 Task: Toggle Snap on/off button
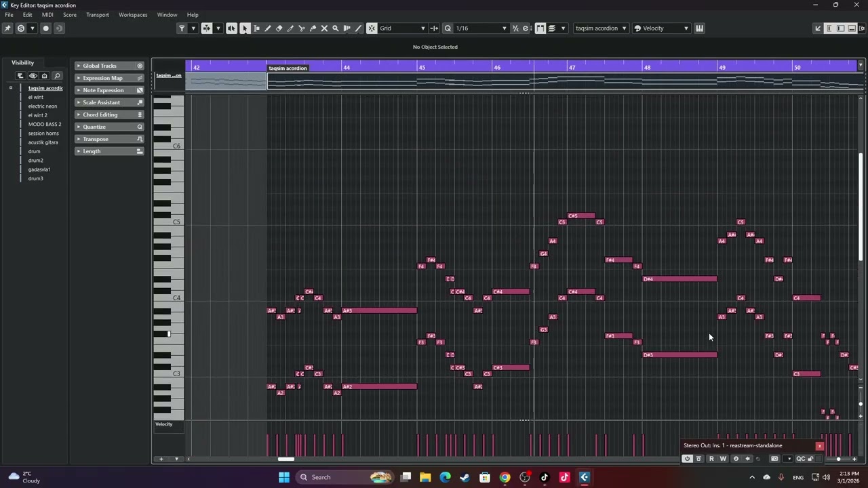coord(372,28)
